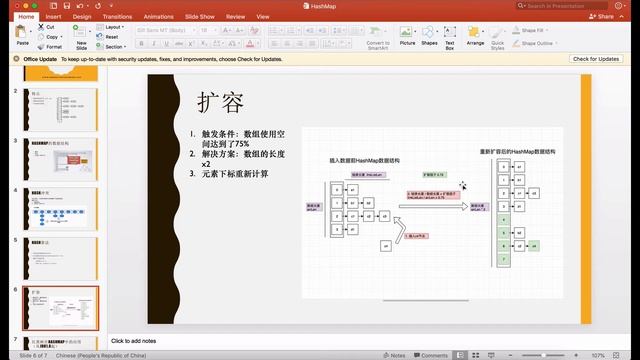Open the font color dropdown arrow
Viewport: 640px width, 360px height.
[x=258, y=44]
